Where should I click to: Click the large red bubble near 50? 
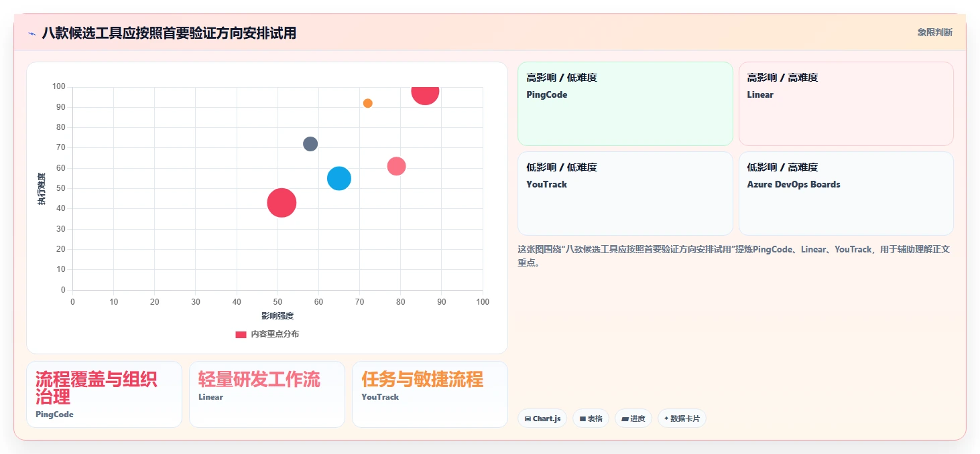pos(282,203)
